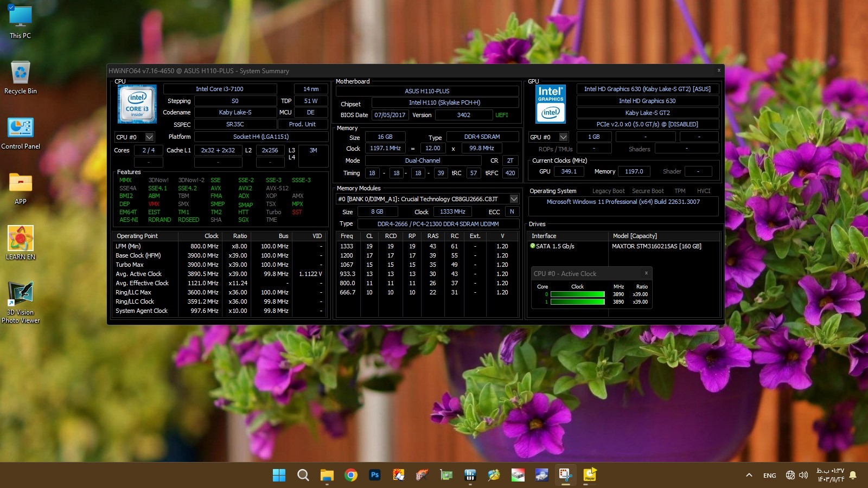Screen dimensions: 868x488
Task: Close the CPU #0 - Active Clock window
Action: tap(646, 273)
